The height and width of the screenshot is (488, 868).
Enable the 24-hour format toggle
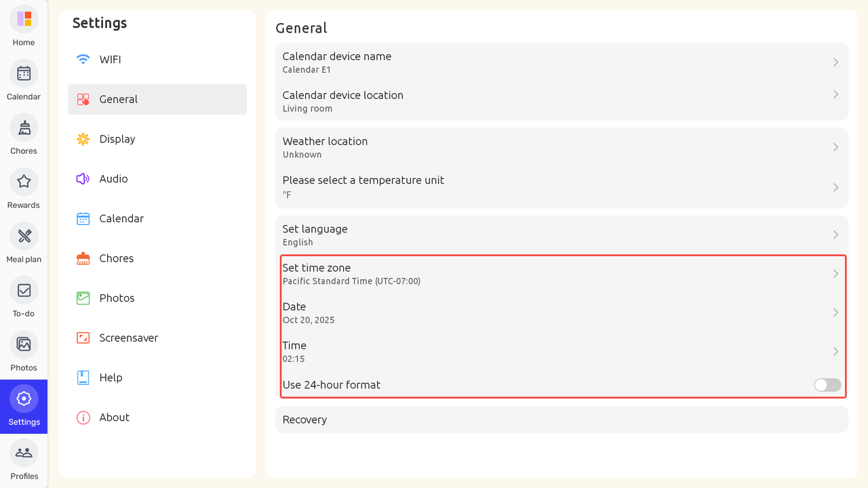(x=827, y=385)
